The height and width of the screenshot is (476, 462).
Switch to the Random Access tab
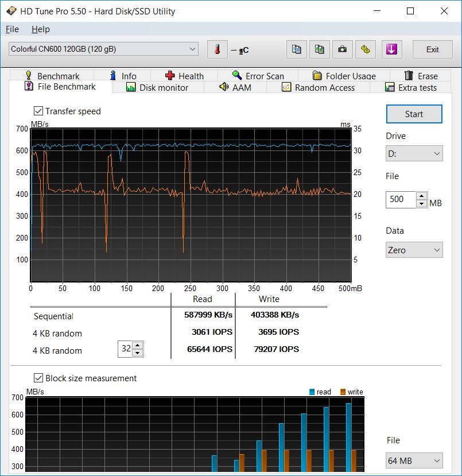pos(319,87)
